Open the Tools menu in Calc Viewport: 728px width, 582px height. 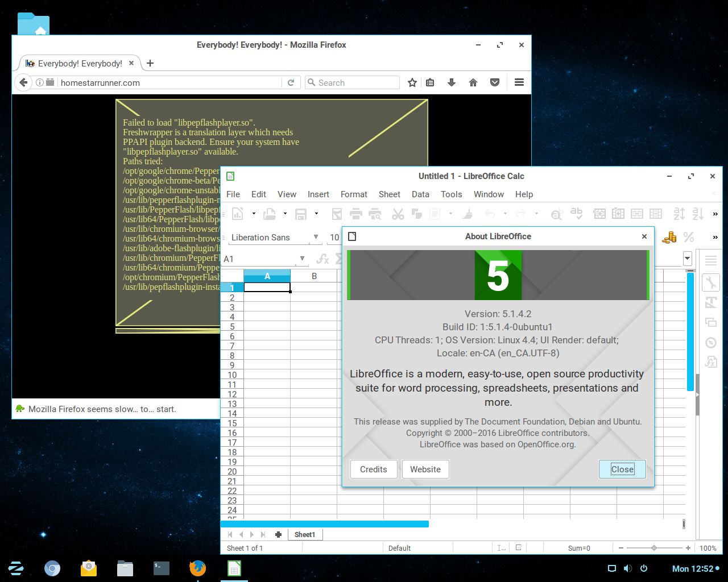452,194
